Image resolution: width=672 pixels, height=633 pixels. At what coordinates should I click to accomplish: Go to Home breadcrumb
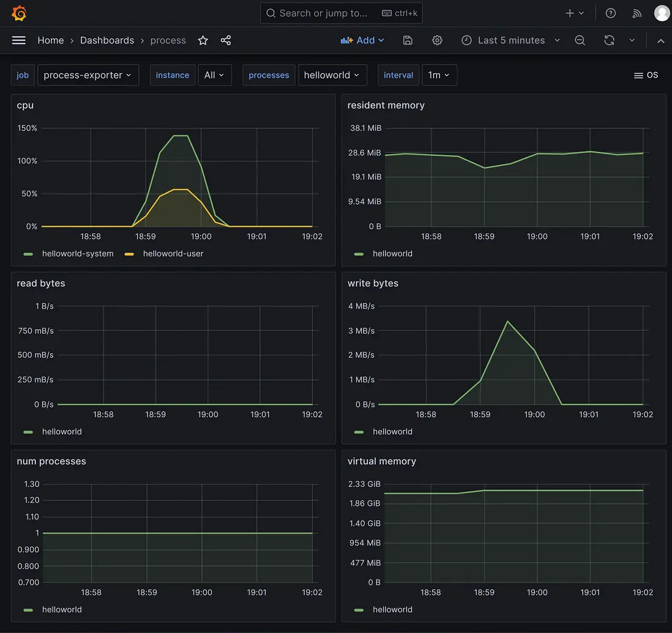pos(51,40)
